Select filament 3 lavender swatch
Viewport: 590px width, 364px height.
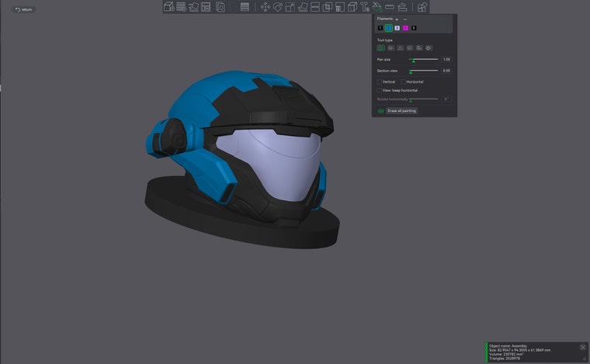tap(397, 28)
